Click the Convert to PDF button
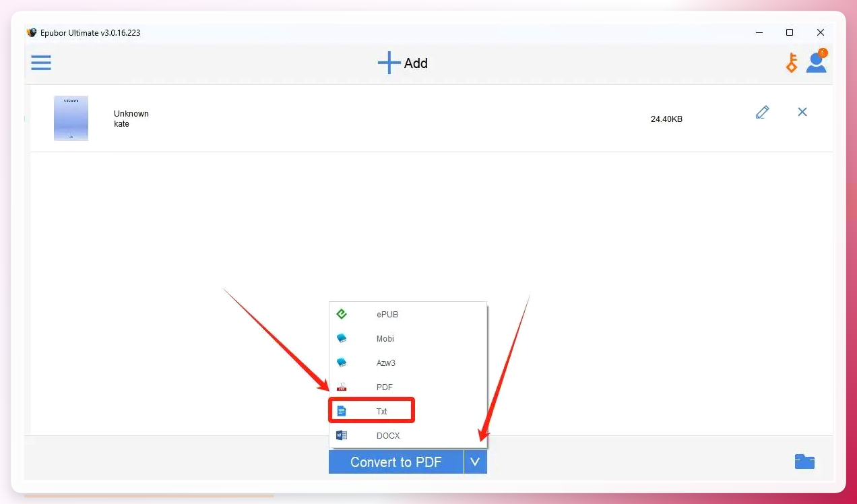Image resolution: width=857 pixels, height=504 pixels. tap(396, 462)
